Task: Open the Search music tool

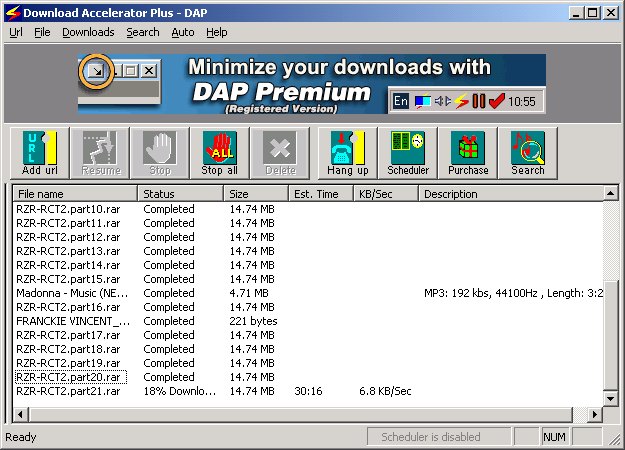Action: click(x=528, y=153)
